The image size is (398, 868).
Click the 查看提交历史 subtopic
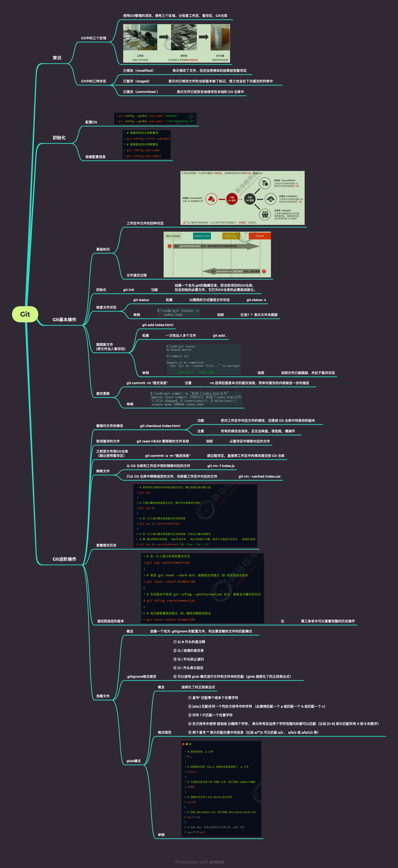[x=106, y=545]
